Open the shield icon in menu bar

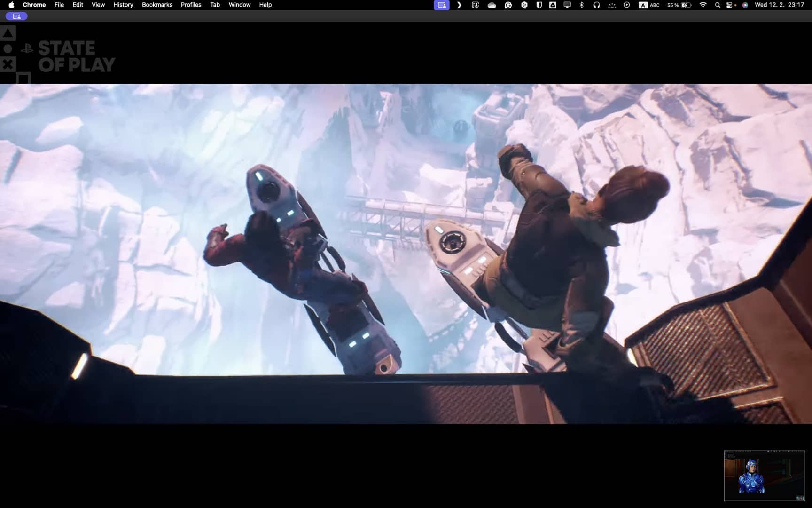point(539,5)
